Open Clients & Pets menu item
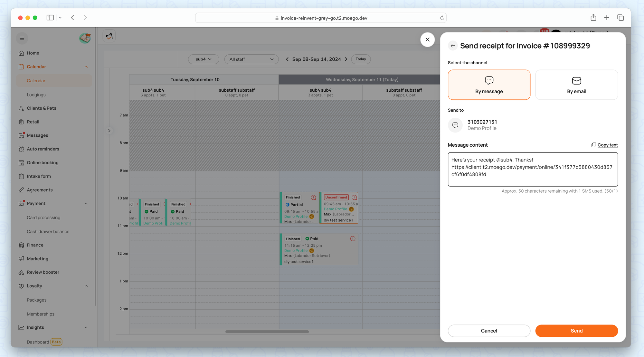The height and width of the screenshot is (357, 644). coord(41,108)
